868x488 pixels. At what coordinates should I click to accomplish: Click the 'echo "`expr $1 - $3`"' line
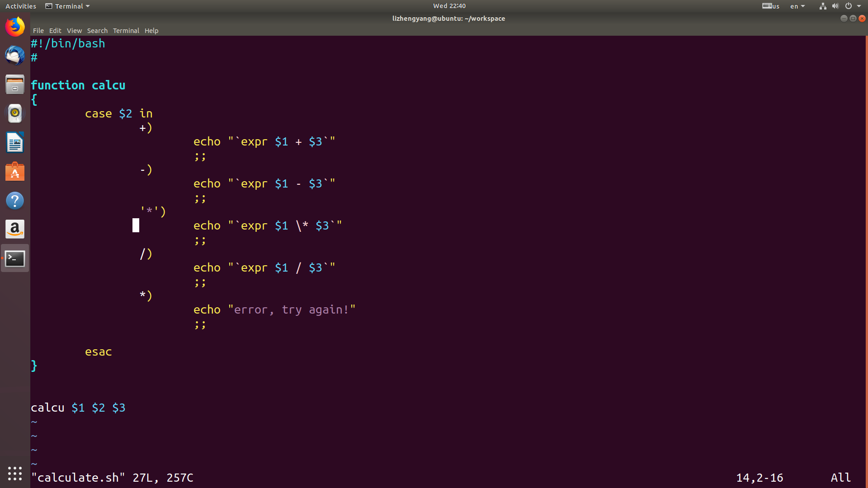(264, 184)
